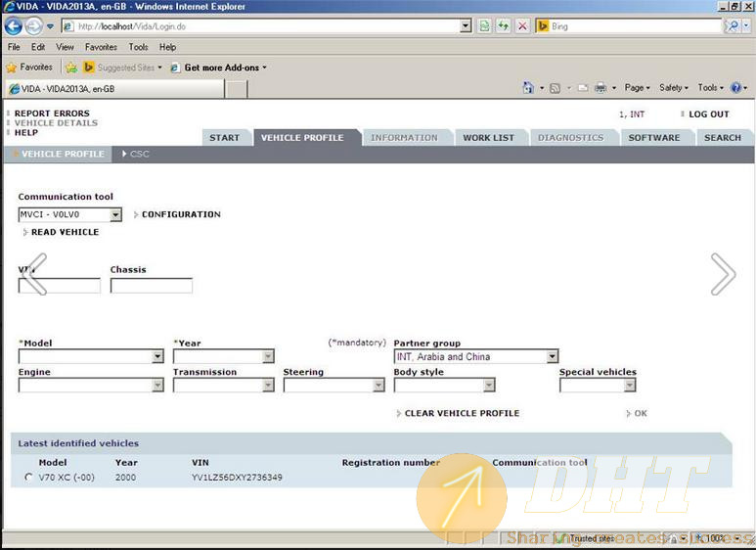Switch to the SEARCH tab
The width and height of the screenshot is (756, 550).
click(723, 138)
